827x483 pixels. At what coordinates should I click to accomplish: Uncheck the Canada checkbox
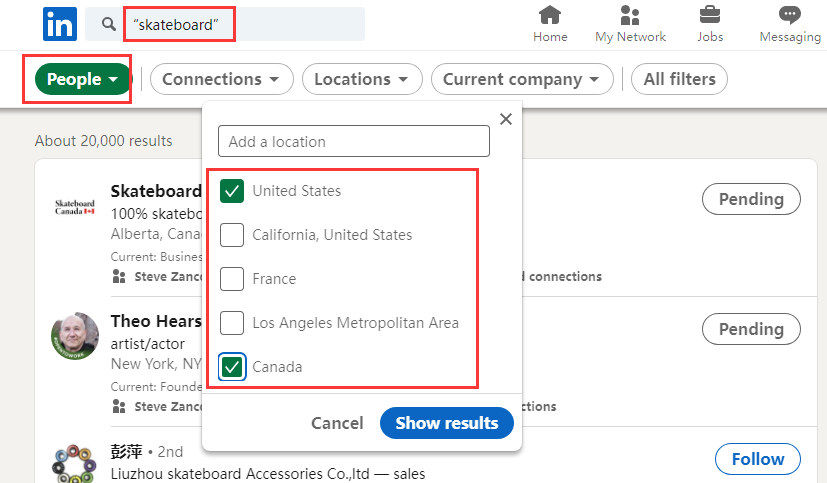pyautogui.click(x=232, y=367)
